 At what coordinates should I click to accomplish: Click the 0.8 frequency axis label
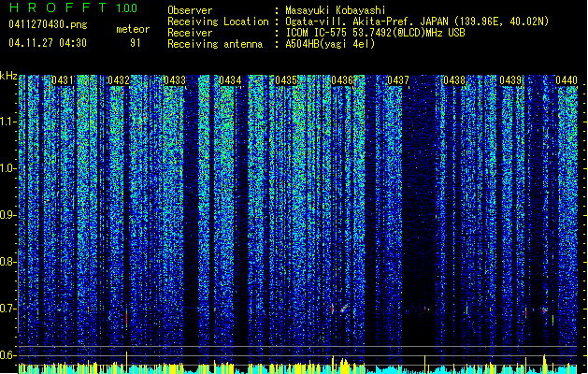click(7, 262)
